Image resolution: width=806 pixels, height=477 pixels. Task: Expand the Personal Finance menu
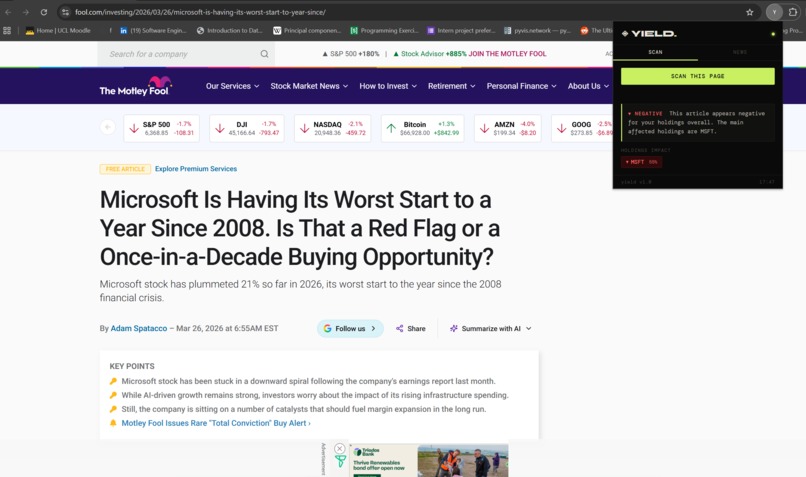point(521,86)
